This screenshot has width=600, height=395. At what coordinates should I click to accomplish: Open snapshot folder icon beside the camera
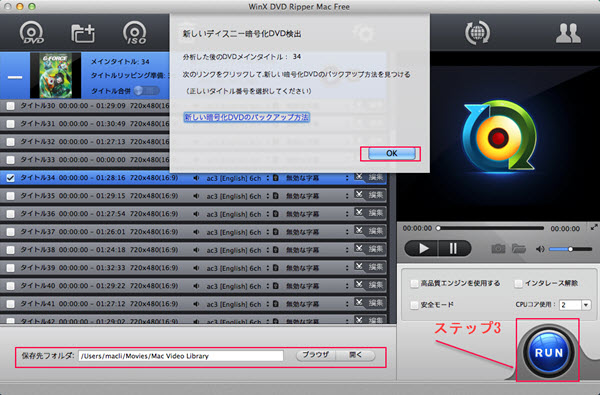518,249
